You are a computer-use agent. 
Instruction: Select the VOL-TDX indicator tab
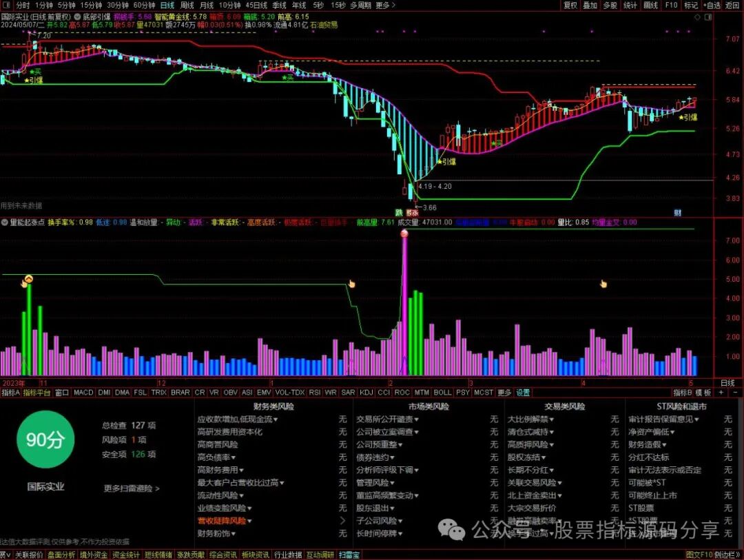289,393
